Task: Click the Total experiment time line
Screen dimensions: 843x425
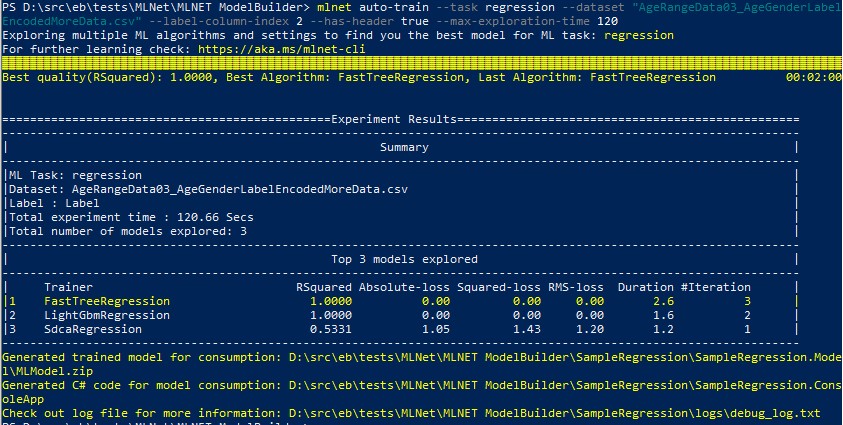Action: (x=117, y=217)
